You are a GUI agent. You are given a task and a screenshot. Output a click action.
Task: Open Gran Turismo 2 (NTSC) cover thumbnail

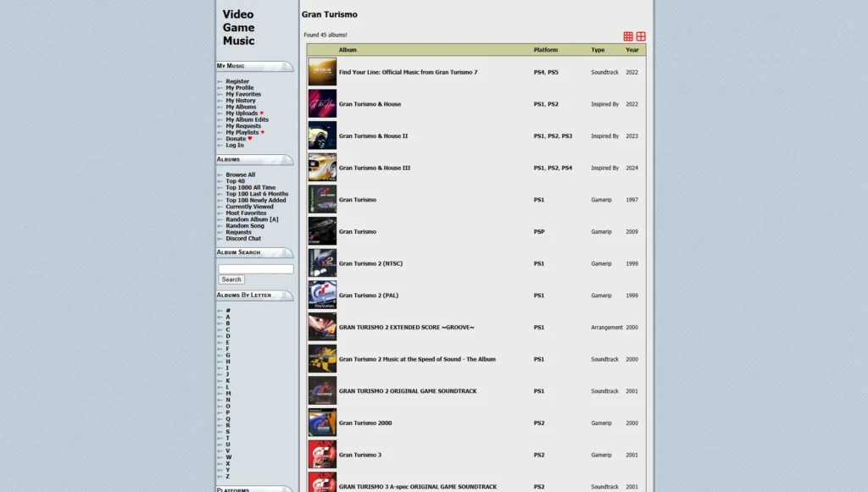(322, 263)
